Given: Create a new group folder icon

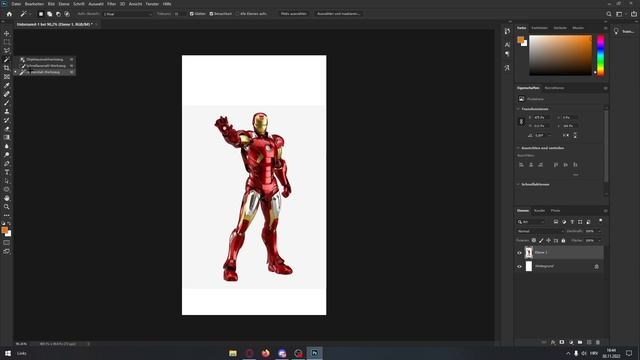Looking at the screenshot, I should pyautogui.click(x=580, y=342).
